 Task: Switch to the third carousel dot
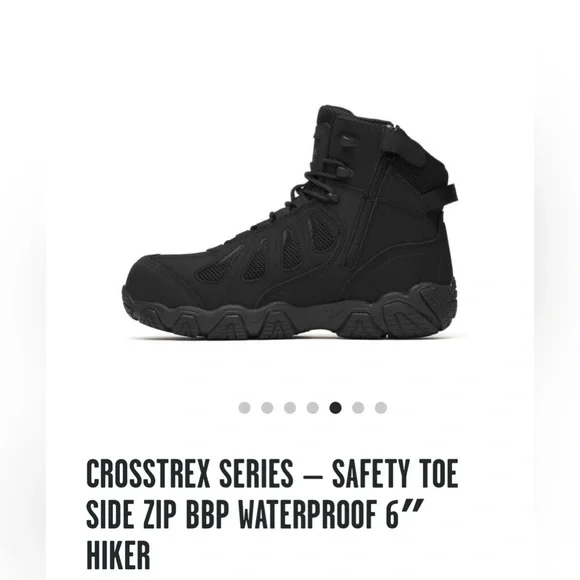pyautogui.click(x=290, y=408)
